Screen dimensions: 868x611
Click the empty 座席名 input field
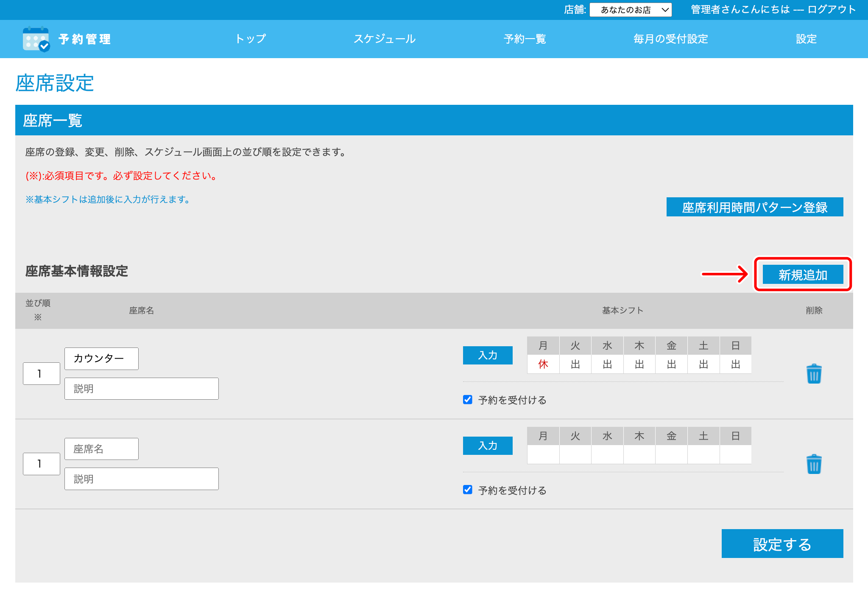pos(101,449)
